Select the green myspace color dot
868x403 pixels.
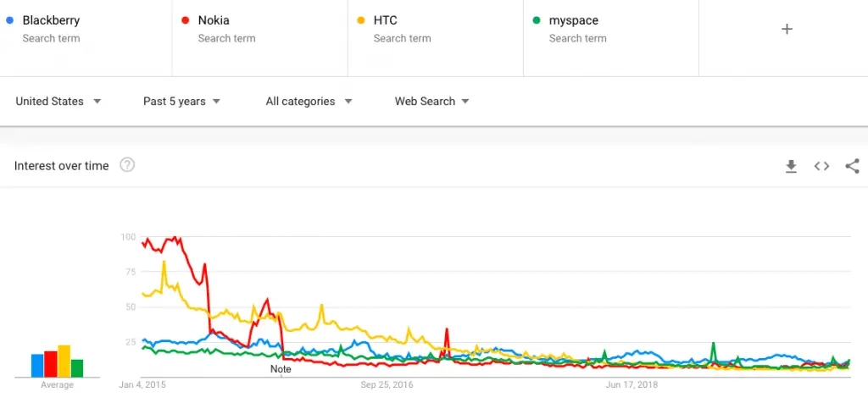point(537,20)
